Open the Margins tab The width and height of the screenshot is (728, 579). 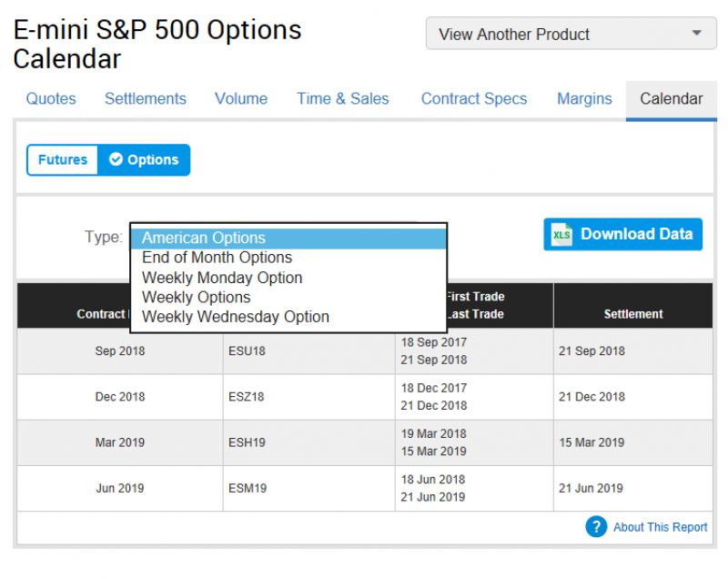tap(584, 99)
